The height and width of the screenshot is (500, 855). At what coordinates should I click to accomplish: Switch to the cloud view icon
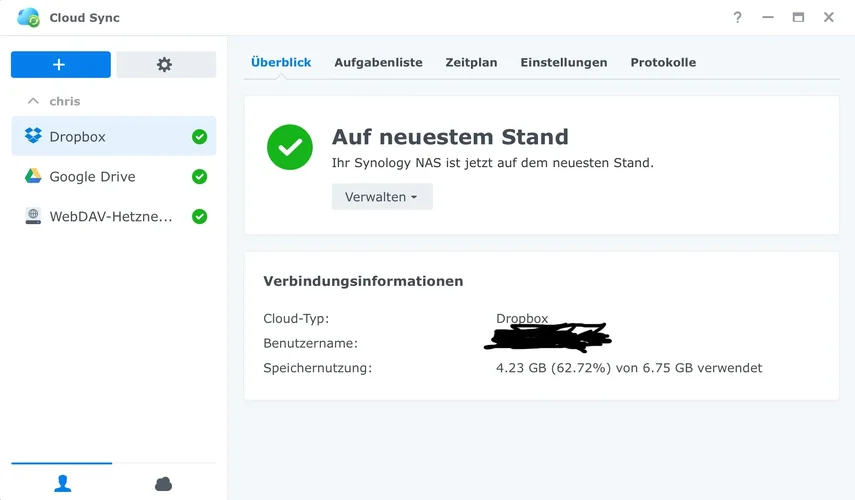tap(164, 483)
